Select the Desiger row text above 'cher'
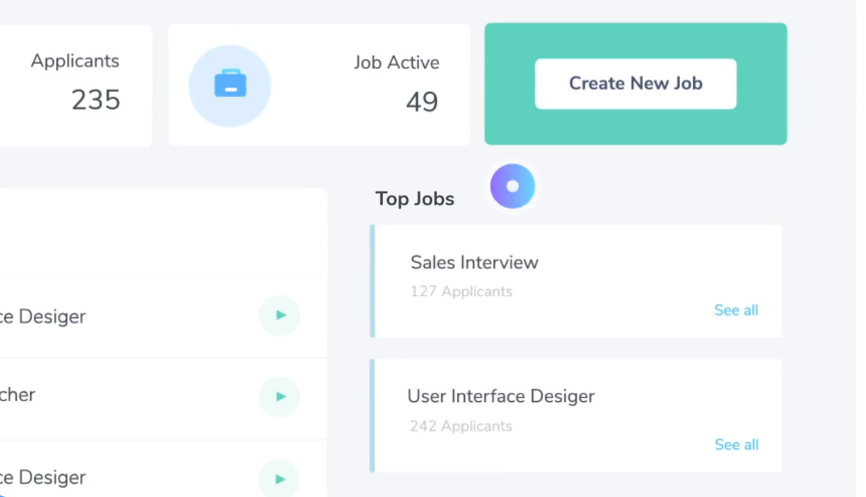Image resolution: width=866 pixels, height=497 pixels. (43, 316)
